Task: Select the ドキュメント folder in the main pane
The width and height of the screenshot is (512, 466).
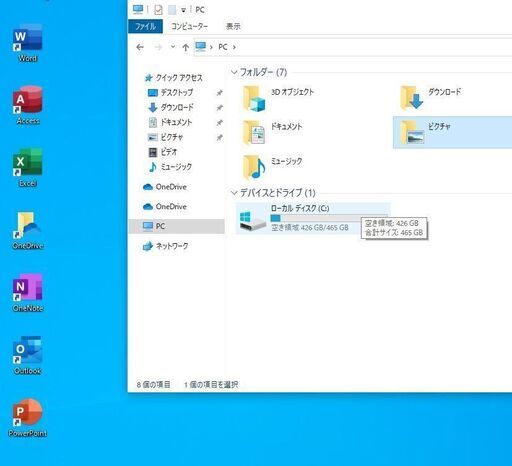Action: coord(272,133)
